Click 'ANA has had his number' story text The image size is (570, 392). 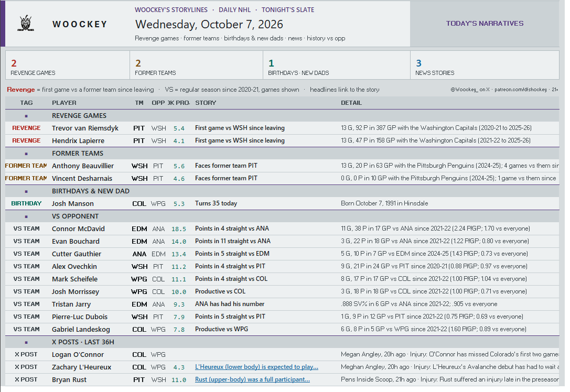tap(230, 304)
